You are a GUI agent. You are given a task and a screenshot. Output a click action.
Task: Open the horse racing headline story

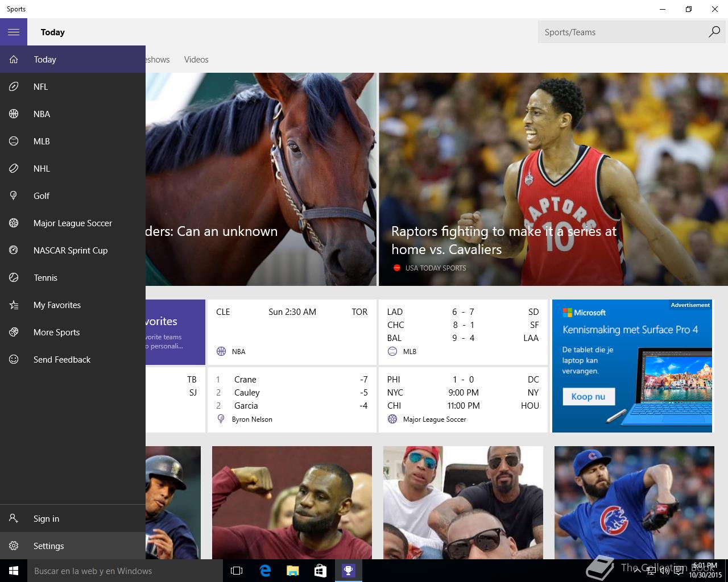[261, 179]
